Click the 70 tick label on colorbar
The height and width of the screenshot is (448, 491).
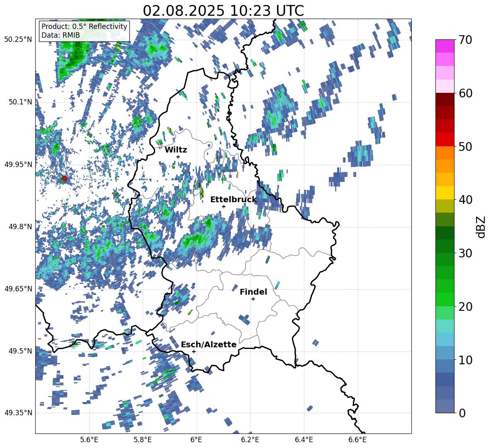coord(466,40)
